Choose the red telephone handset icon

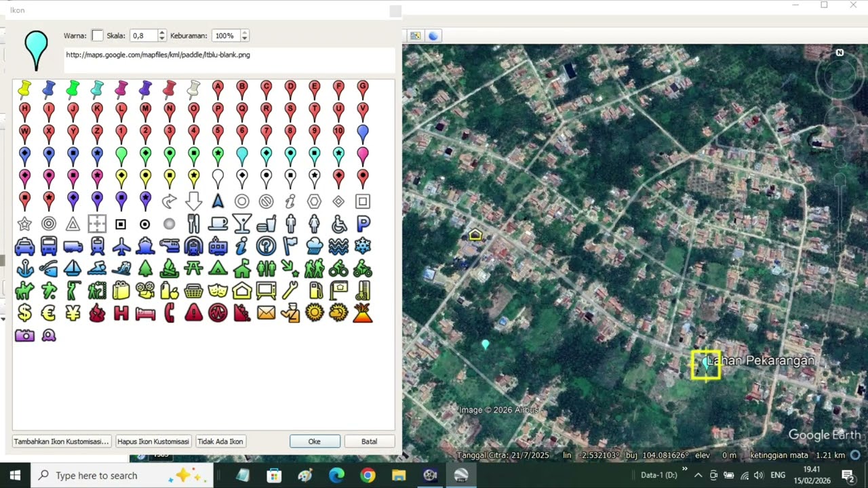click(x=170, y=313)
